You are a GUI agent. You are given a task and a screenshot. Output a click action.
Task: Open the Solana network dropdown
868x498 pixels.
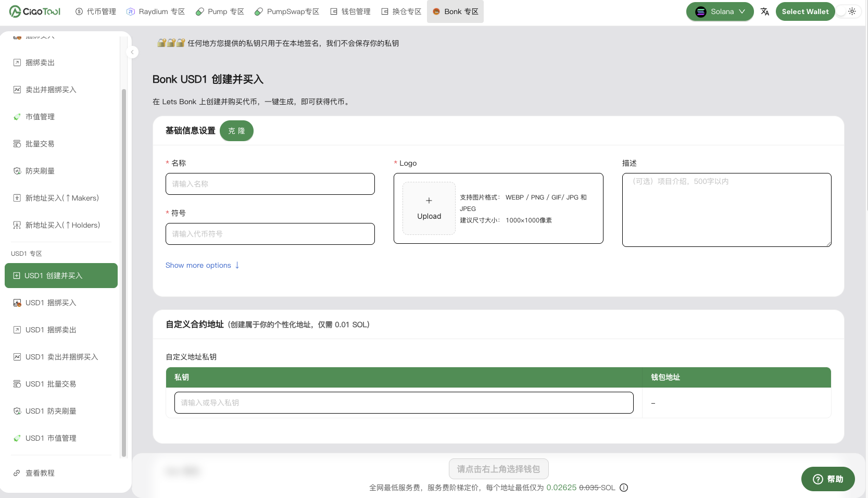click(720, 11)
